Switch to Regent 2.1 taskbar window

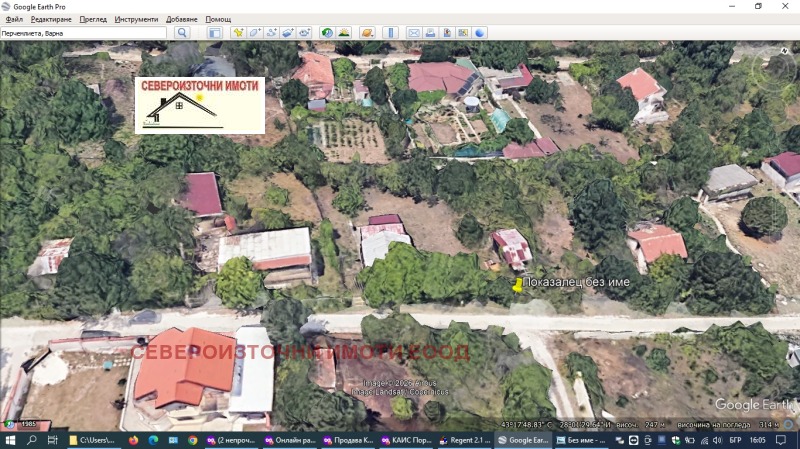click(465, 440)
